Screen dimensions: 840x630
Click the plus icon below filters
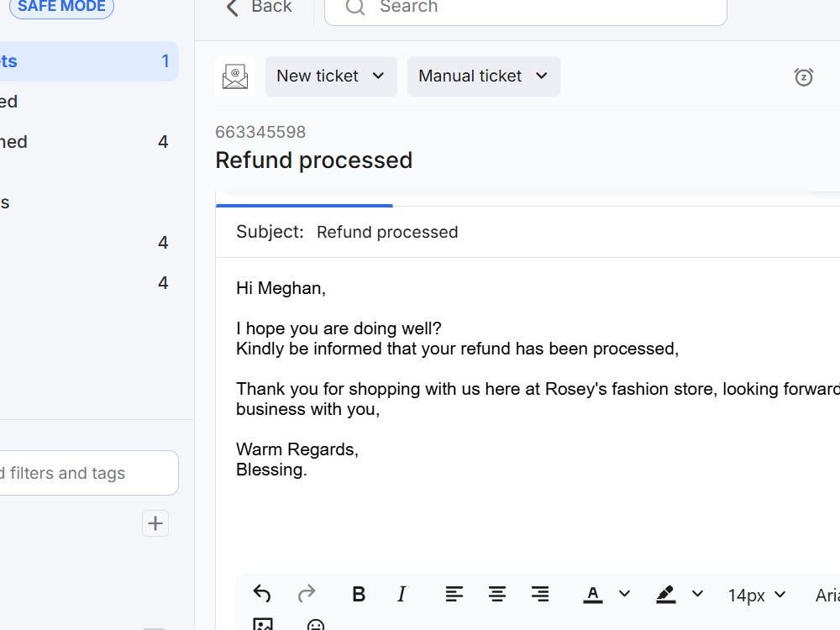coord(155,523)
